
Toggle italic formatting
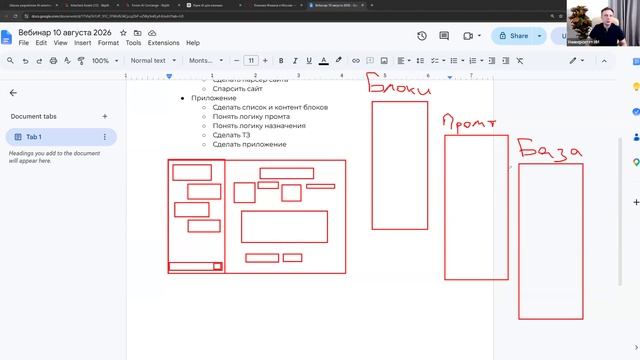[x=295, y=61]
